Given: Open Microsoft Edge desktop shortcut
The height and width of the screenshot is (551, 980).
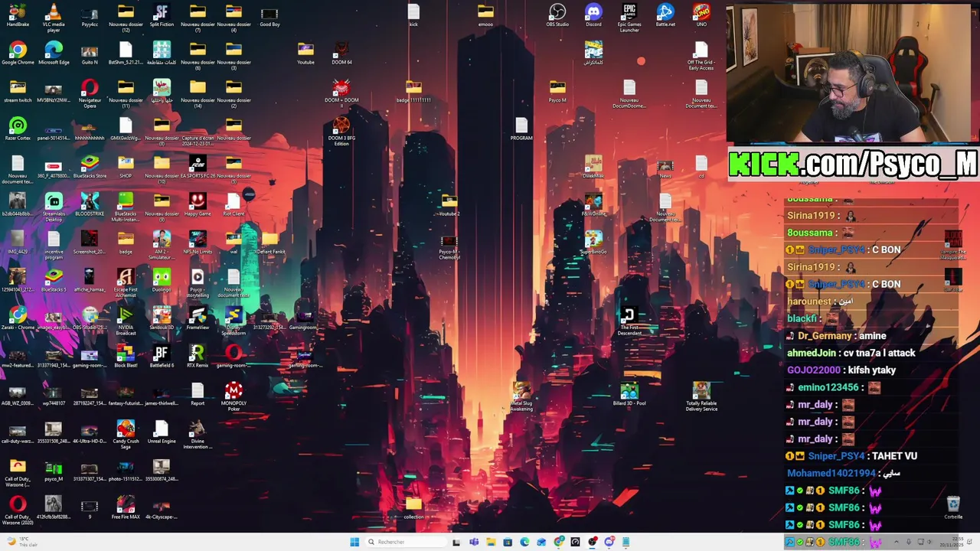Looking at the screenshot, I should (54, 54).
